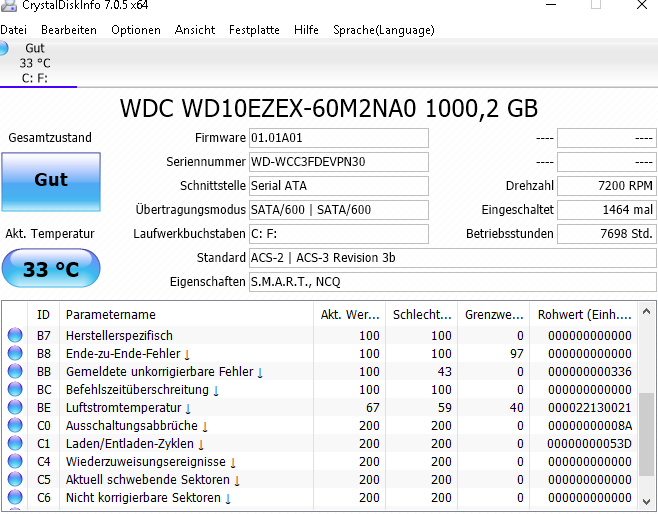Image resolution: width=658 pixels, height=514 pixels.
Task: Click the Schnittstelle field Serial ATA
Action: pos(339,186)
